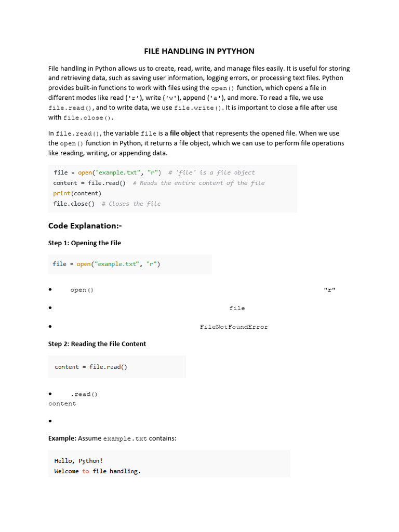Click the .read() bullet item

pyautogui.click(x=84, y=394)
